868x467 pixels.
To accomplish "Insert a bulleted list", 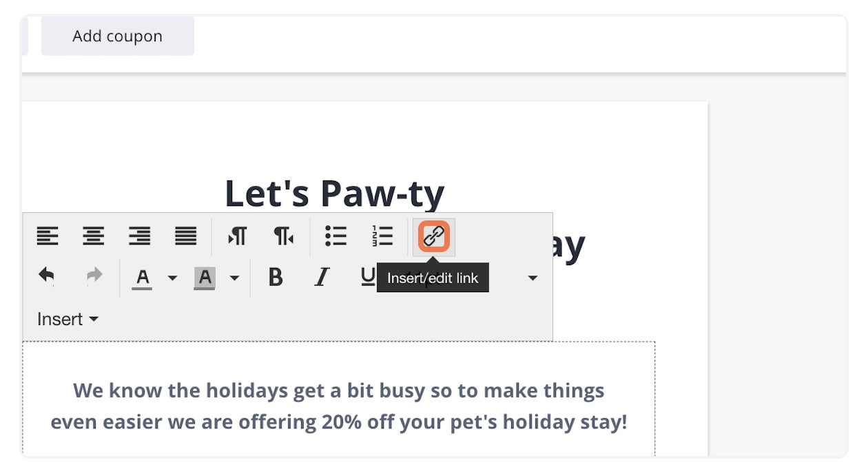I will (x=335, y=236).
